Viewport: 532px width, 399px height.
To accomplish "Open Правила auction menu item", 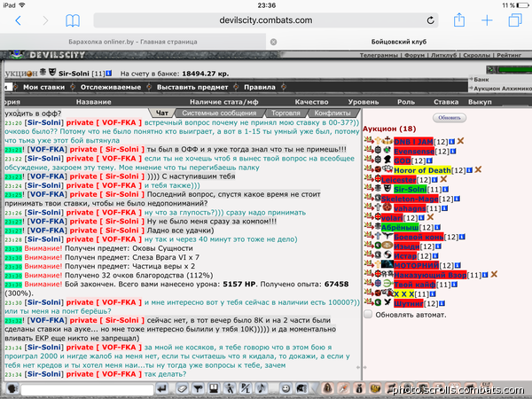I will (x=260, y=87).
